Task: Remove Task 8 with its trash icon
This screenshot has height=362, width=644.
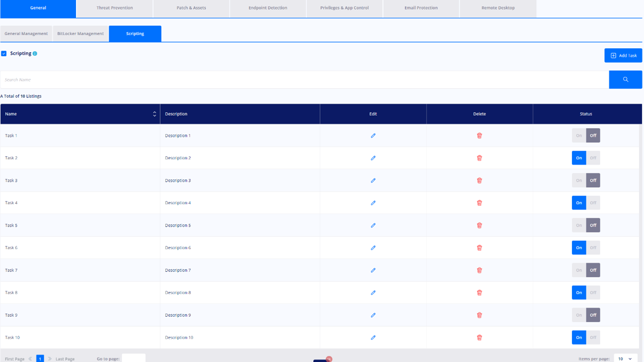Action: (479, 293)
